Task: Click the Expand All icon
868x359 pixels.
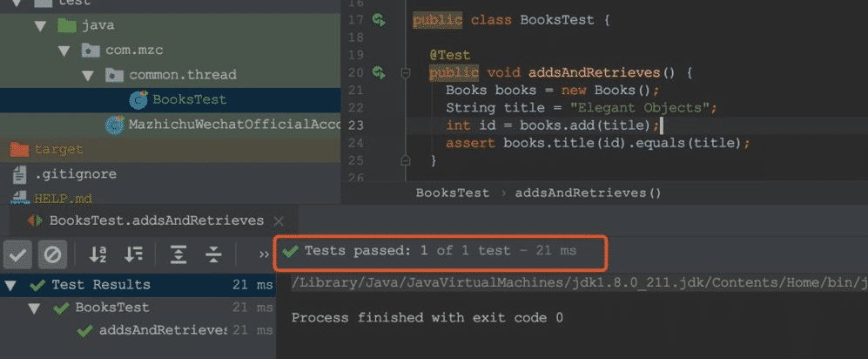Action: coord(178,254)
